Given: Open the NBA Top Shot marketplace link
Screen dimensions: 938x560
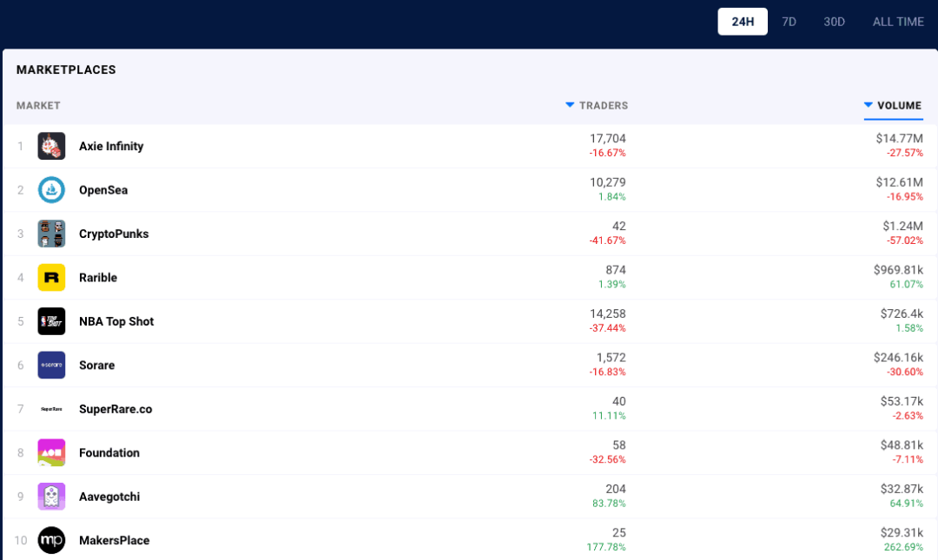Looking at the screenshot, I should 116,321.
